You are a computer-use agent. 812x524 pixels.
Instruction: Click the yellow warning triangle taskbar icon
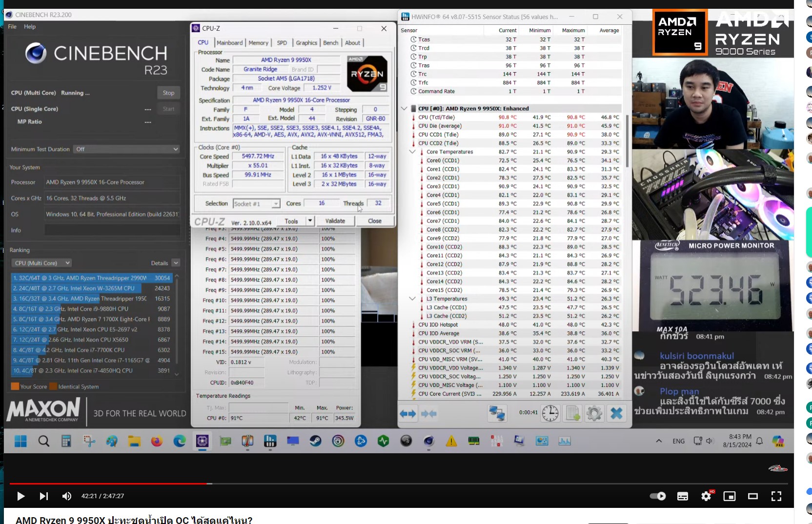(x=451, y=441)
